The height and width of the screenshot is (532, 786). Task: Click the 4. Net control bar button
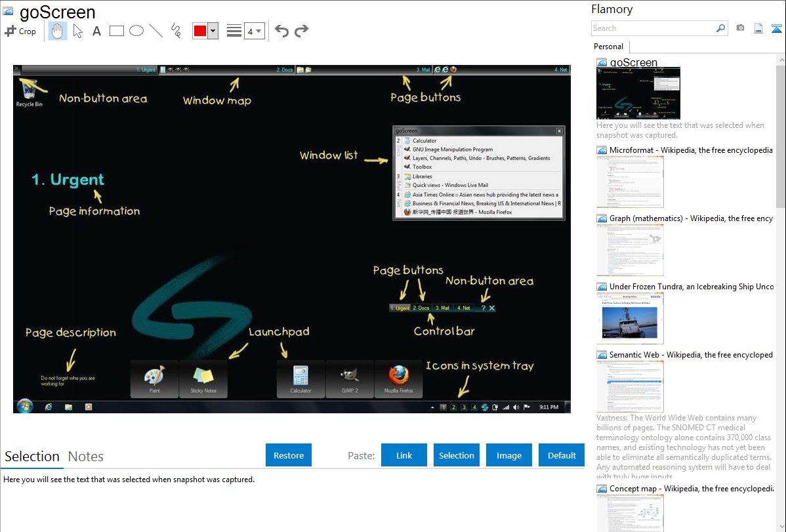pyautogui.click(x=463, y=308)
